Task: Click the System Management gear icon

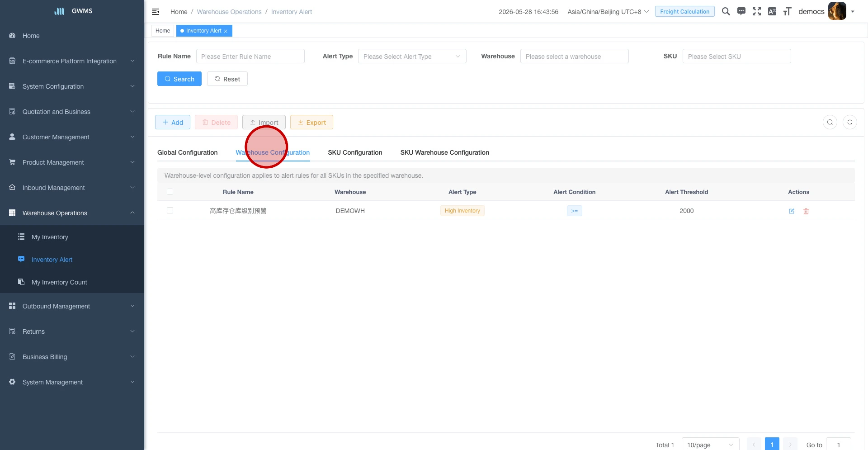Action: pos(12,382)
